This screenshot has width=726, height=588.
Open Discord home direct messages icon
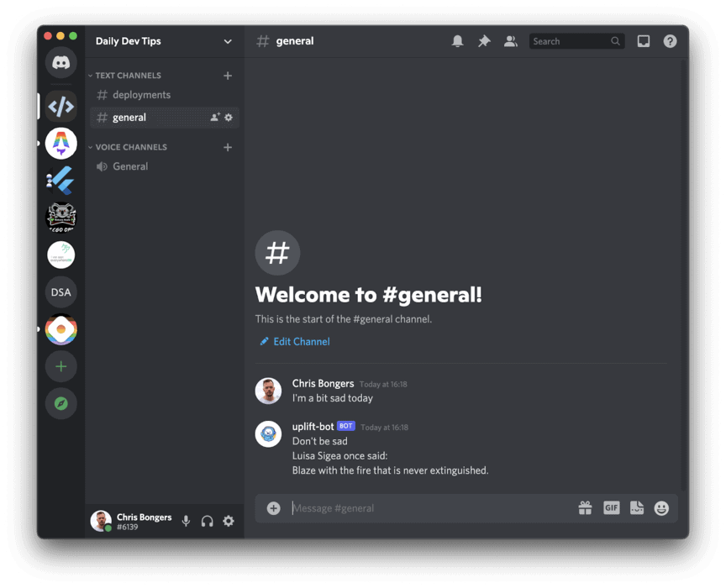pos(60,62)
